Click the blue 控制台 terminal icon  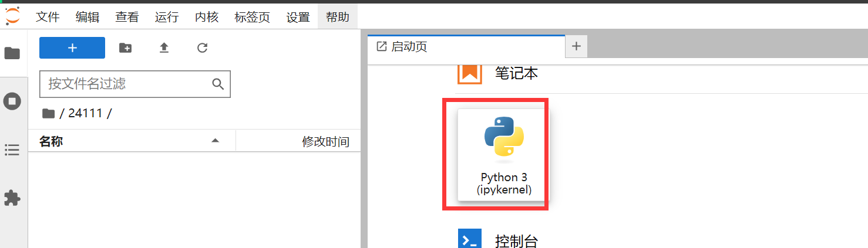(x=470, y=239)
